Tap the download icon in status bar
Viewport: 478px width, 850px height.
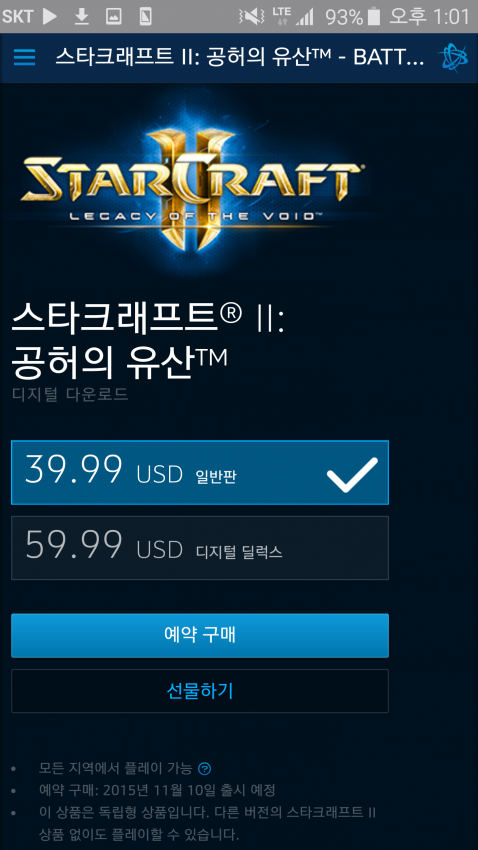pos(81,17)
